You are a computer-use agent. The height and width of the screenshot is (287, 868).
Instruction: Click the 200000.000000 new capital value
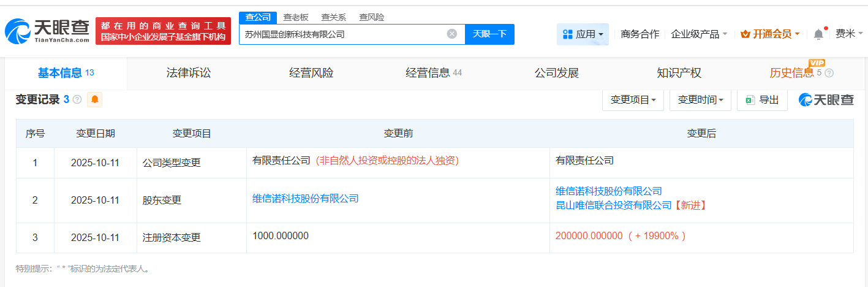(589, 236)
